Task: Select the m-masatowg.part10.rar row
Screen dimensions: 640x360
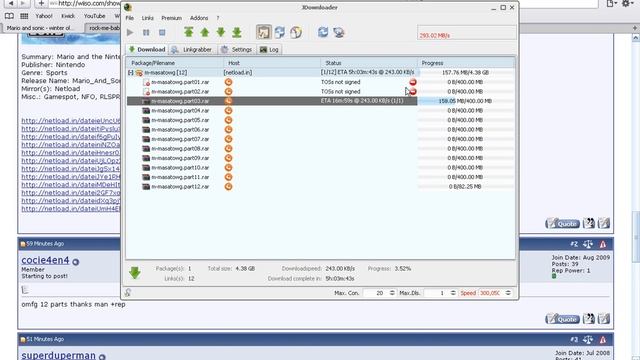Action: [x=320, y=168]
